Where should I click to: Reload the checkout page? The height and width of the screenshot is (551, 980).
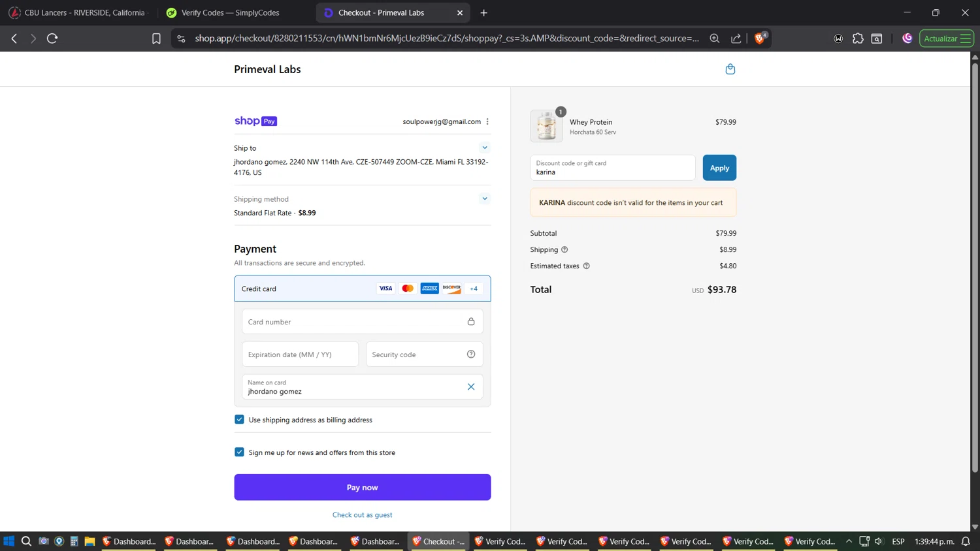(x=52, y=39)
